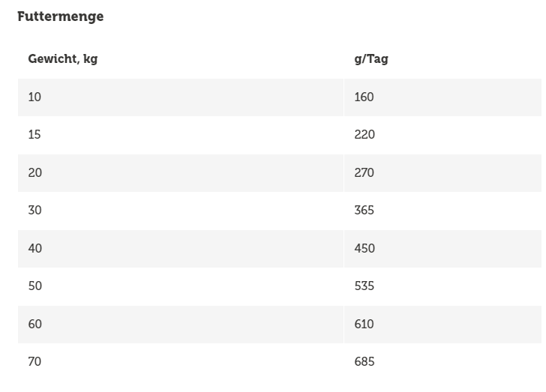Select the 685 g/Tag value
The width and height of the screenshot is (546, 392).
364,362
